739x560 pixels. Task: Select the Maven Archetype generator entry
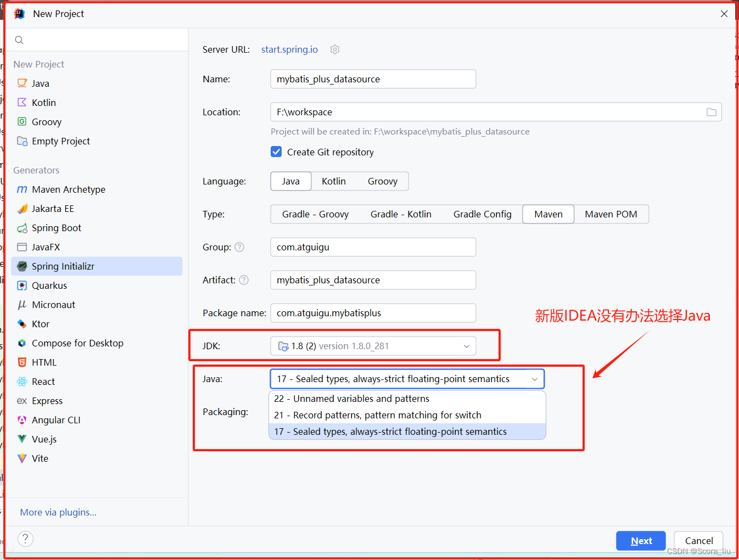[97, 189]
